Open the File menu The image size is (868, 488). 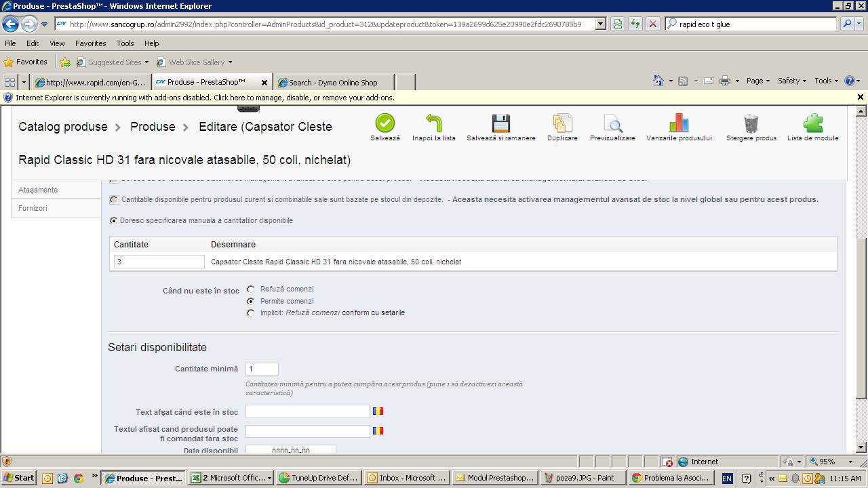click(10, 43)
